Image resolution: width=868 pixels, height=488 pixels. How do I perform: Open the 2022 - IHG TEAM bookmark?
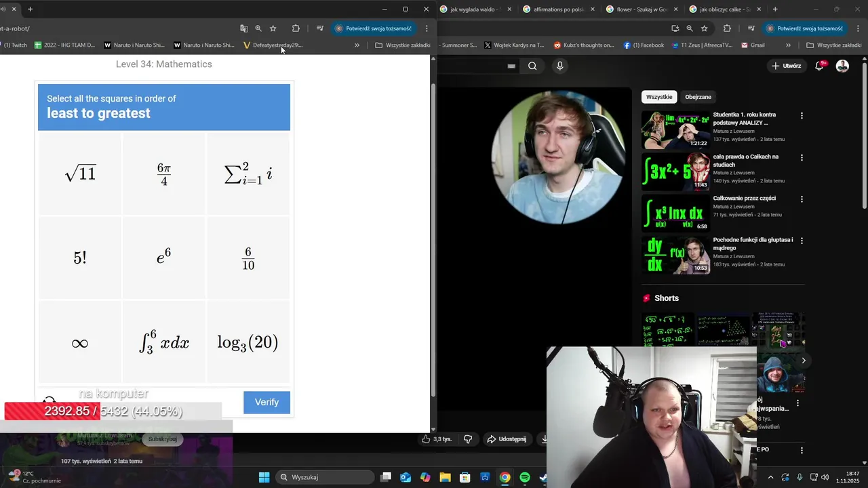pyautogui.click(x=64, y=45)
